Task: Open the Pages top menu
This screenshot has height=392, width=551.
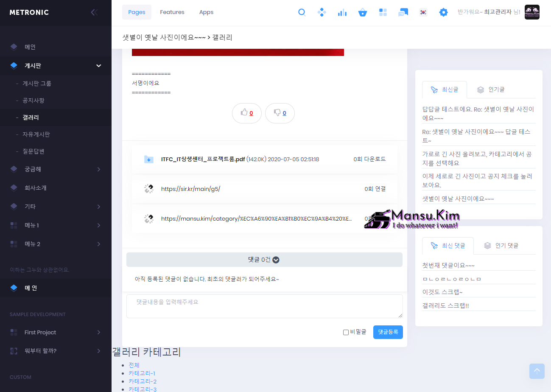Action: click(137, 12)
